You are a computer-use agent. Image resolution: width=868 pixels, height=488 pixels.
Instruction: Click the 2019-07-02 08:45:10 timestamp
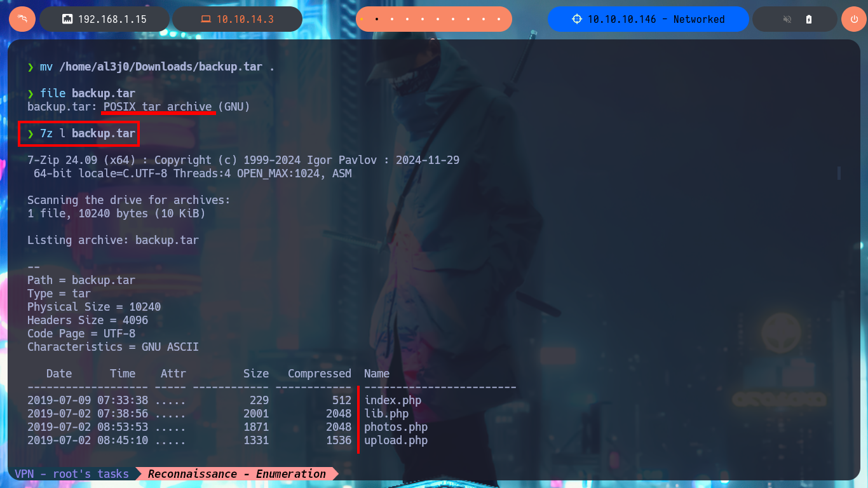coord(88,440)
